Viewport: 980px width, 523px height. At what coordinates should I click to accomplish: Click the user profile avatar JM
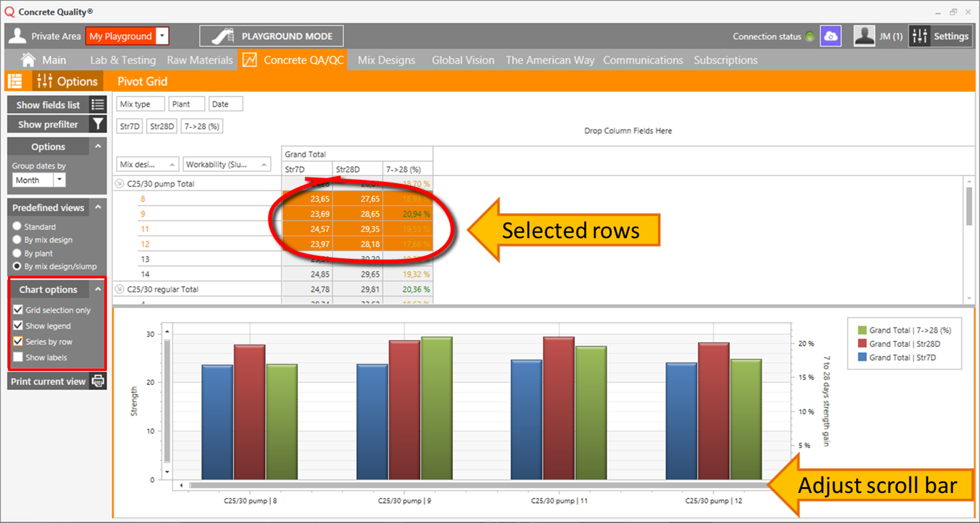click(x=864, y=37)
